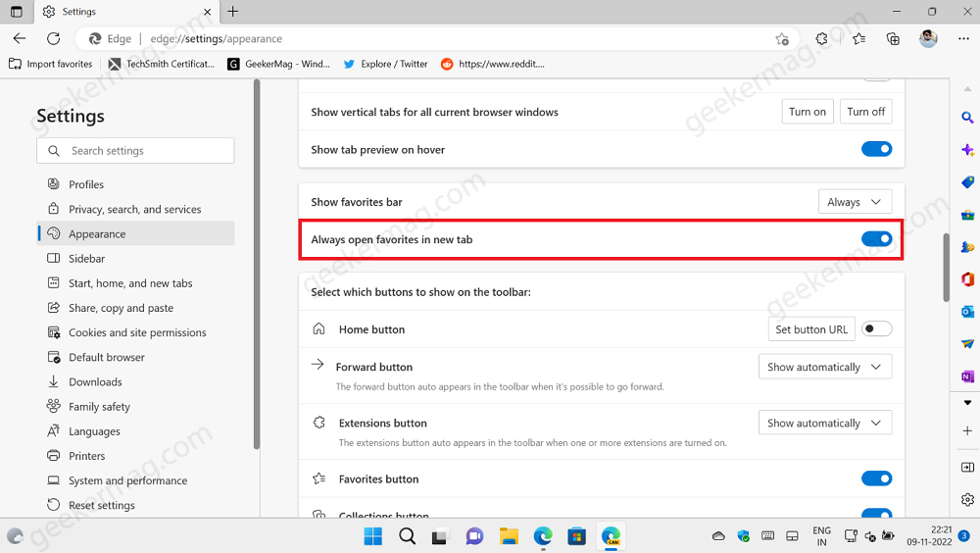
Task: Open the sidebar Search icon
Action: [967, 117]
